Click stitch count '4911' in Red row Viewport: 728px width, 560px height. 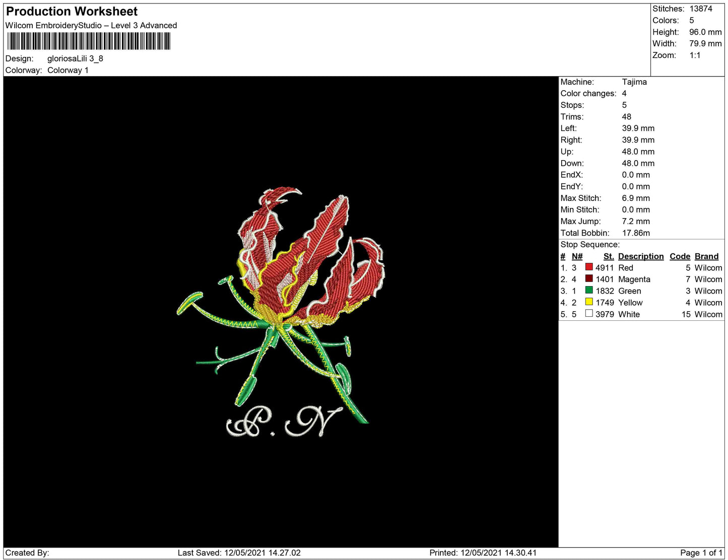coord(605,267)
